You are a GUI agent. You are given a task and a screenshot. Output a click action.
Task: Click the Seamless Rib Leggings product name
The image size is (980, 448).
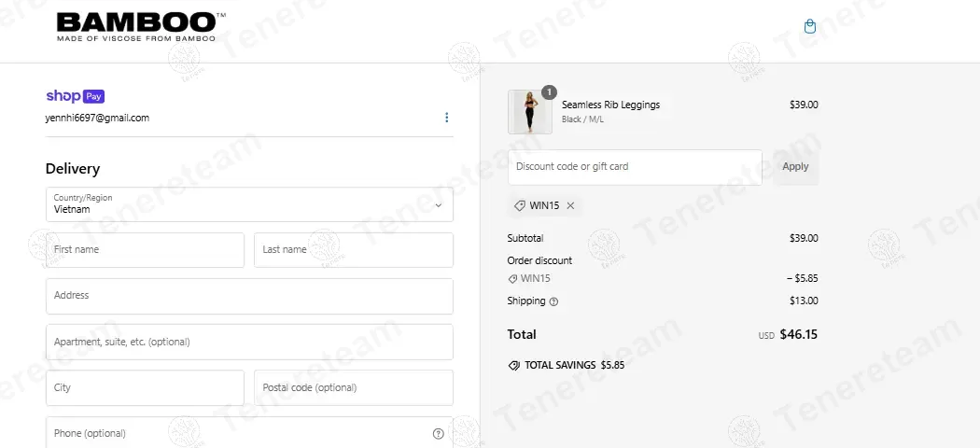(610, 105)
